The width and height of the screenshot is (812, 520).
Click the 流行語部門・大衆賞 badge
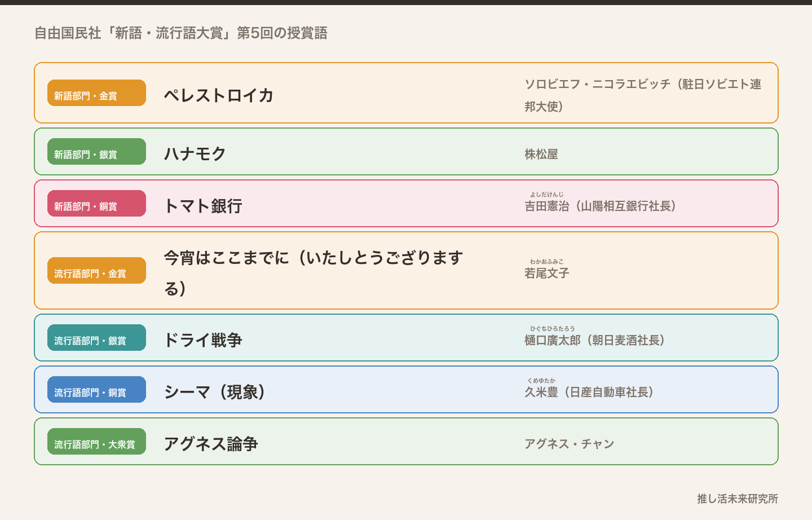(96, 442)
